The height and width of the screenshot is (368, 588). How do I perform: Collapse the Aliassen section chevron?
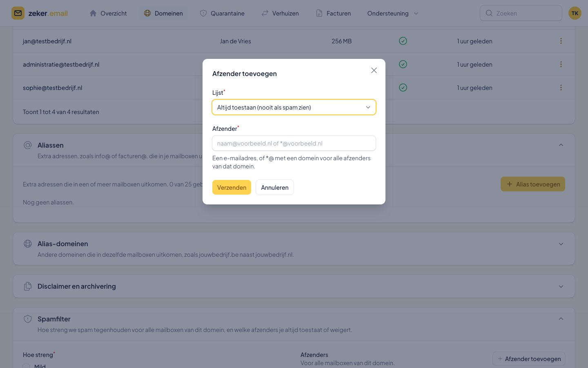click(x=561, y=145)
